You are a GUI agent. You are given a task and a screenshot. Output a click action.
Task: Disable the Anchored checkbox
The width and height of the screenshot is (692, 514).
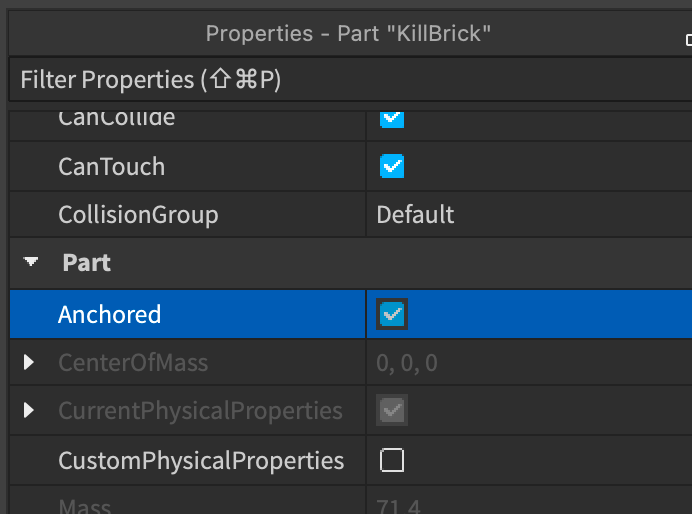(392, 314)
